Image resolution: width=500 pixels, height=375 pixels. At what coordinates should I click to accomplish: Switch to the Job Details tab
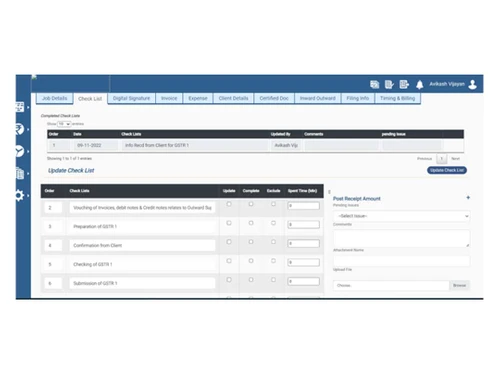point(54,98)
